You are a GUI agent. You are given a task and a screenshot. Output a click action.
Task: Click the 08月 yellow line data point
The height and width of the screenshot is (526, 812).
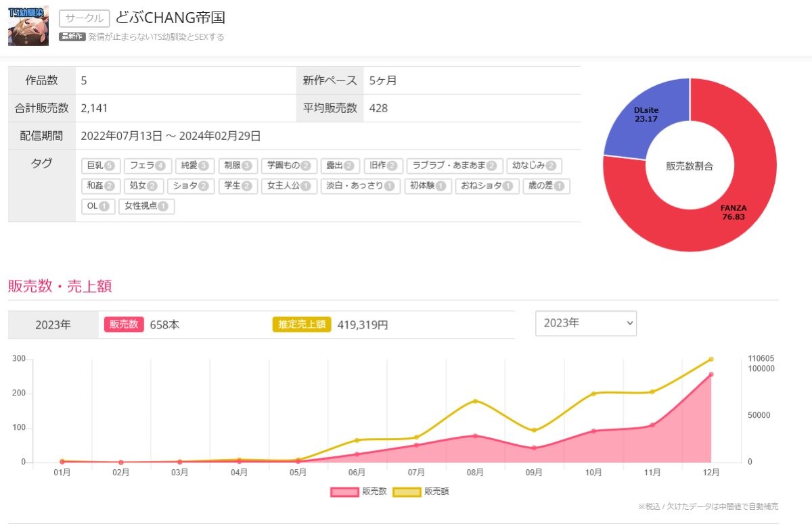click(x=475, y=401)
